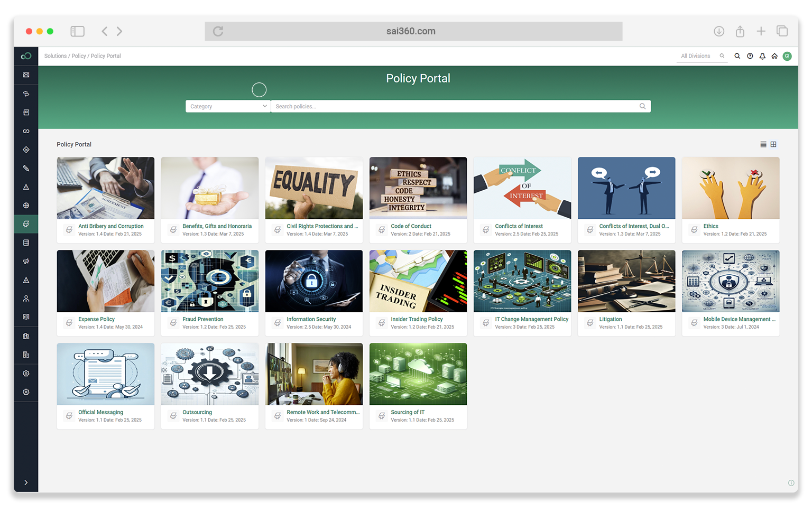Select the pencil icon in sidebar
This screenshot has height=521, width=812.
[26, 169]
